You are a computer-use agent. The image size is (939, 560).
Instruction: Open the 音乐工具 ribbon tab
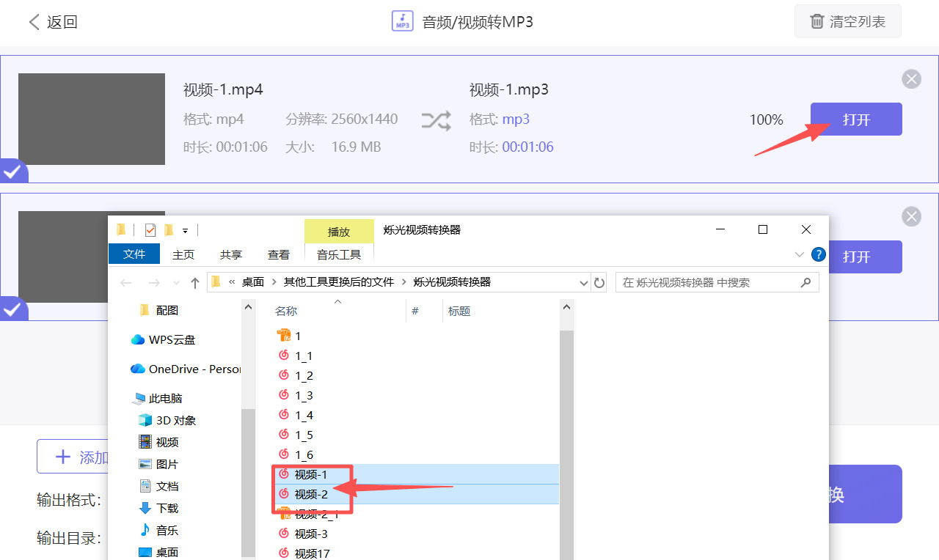tap(339, 254)
